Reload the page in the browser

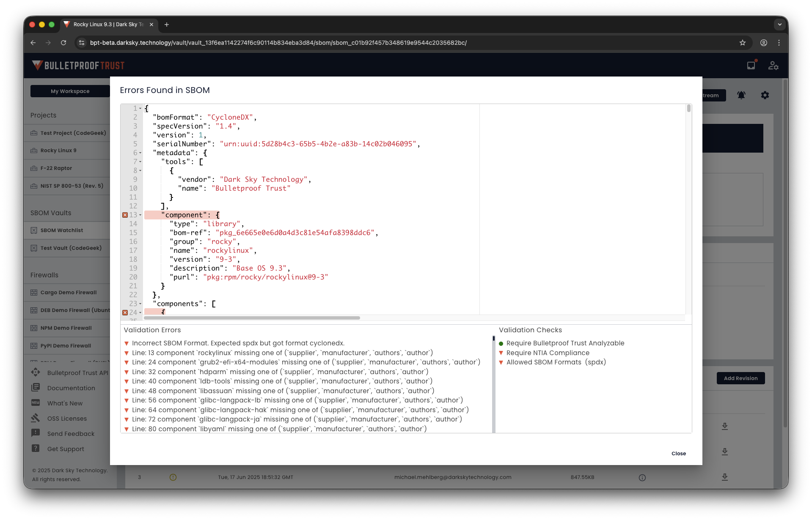(63, 43)
